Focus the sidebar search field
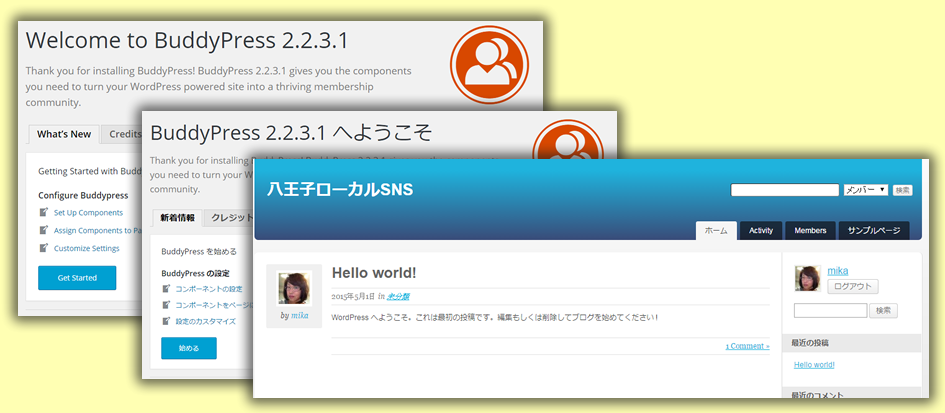 [x=830, y=311]
